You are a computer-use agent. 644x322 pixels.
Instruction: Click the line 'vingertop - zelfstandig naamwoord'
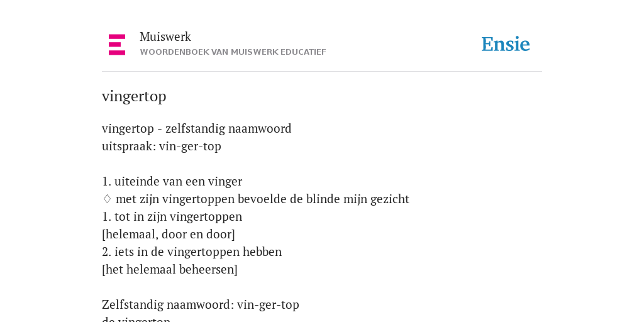click(197, 128)
